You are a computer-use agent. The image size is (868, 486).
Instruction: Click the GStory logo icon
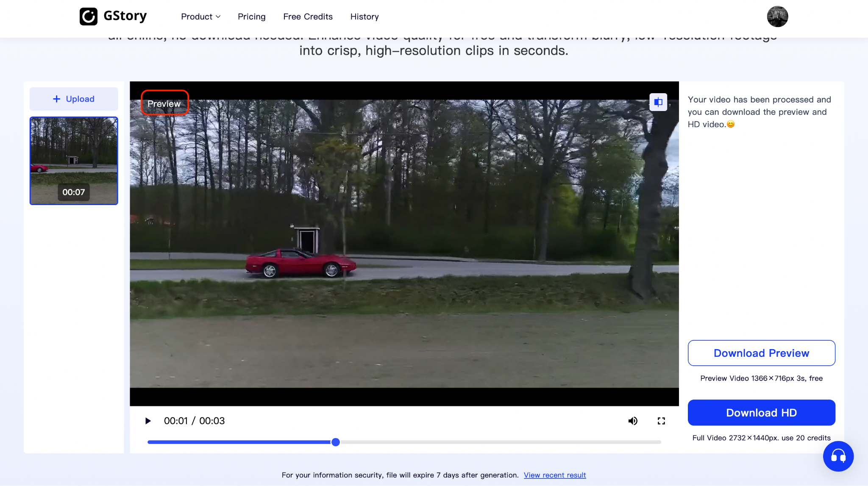click(88, 16)
